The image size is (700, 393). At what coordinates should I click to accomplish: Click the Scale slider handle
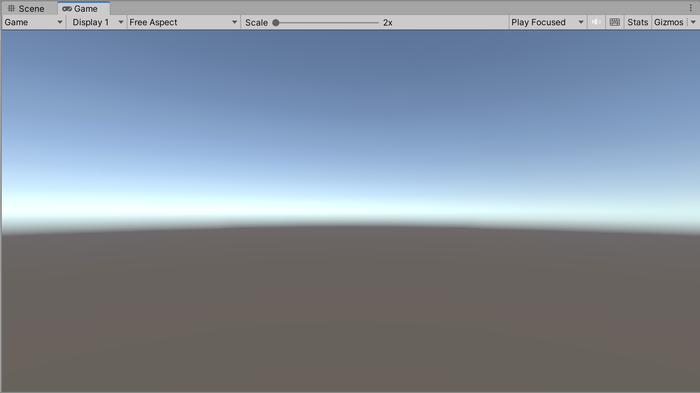(x=276, y=22)
